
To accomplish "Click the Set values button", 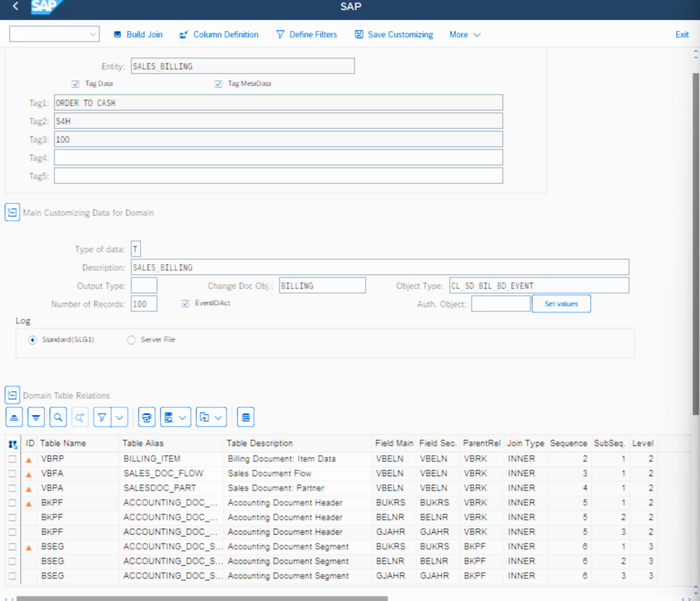I will point(561,304).
